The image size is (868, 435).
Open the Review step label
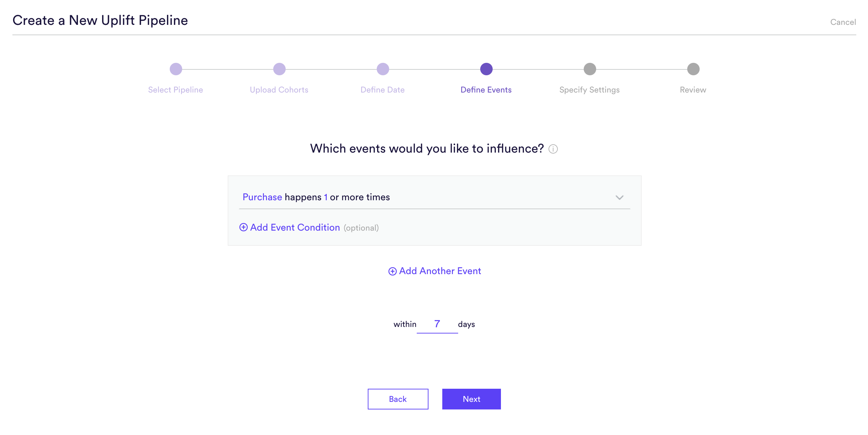(x=693, y=90)
